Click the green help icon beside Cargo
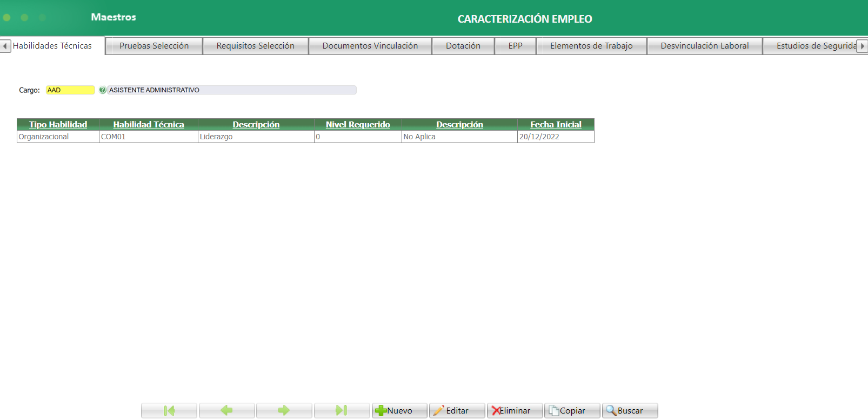Image resolution: width=868 pixels, height=420 pixels. point(103,90)
